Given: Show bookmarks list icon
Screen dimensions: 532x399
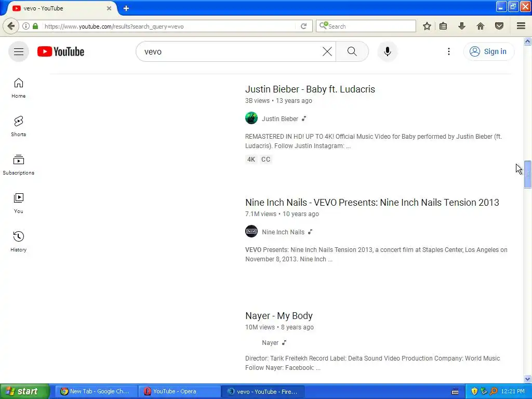Looking at the screenshot, I should click(443, 26).
